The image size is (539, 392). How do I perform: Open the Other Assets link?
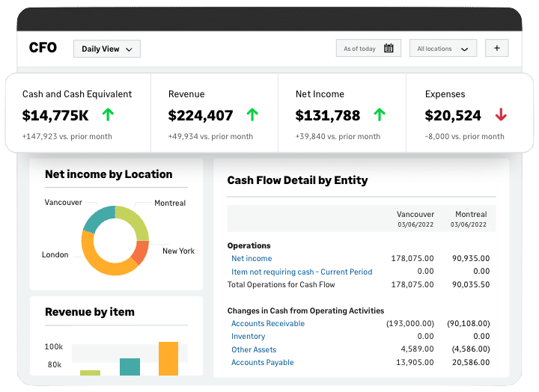coord(254,349)
